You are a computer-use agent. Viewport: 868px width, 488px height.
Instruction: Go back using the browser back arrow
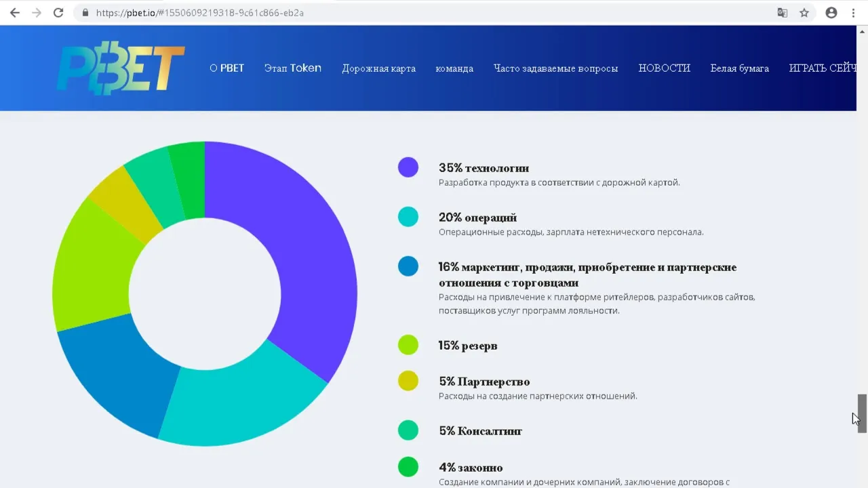pyautogui.click(x=14, y=13)
